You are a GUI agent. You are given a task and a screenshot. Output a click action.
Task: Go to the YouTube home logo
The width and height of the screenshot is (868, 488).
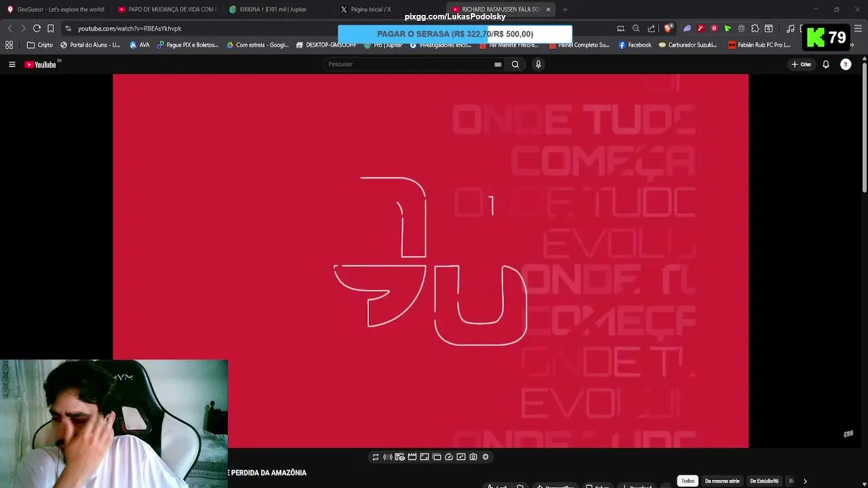tap(40, 64)
